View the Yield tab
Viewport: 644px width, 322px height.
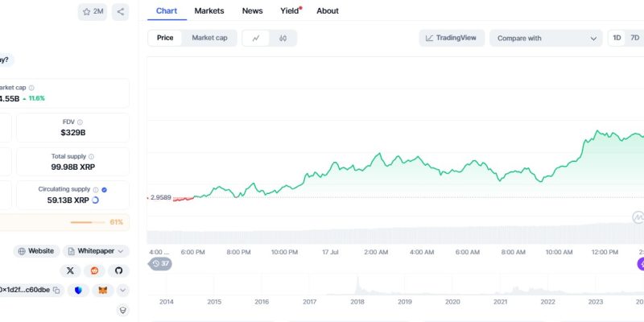pos(291,11)
